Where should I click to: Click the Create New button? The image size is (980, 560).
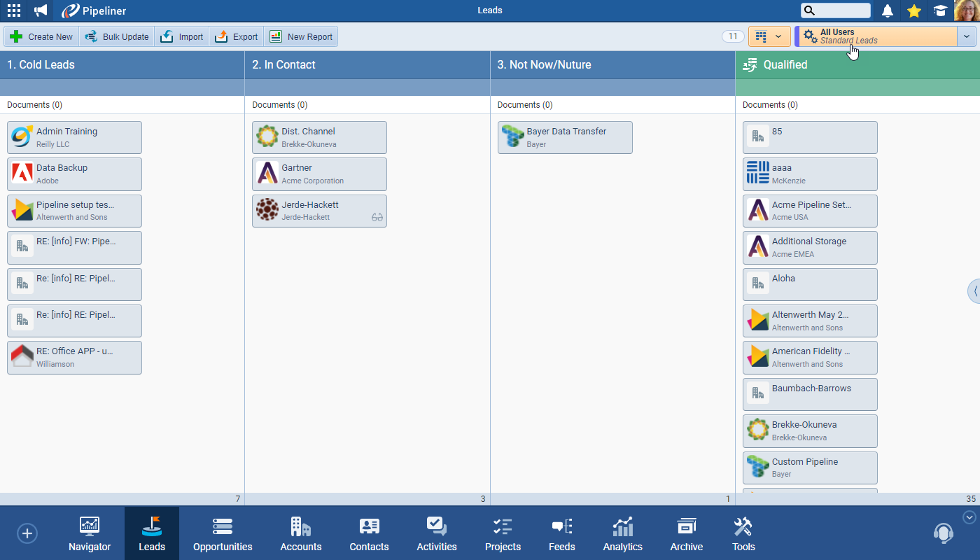(41, 36)
